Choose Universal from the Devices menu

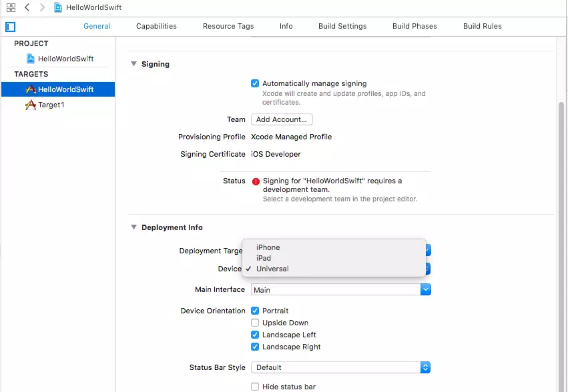[x=334, y=269]
